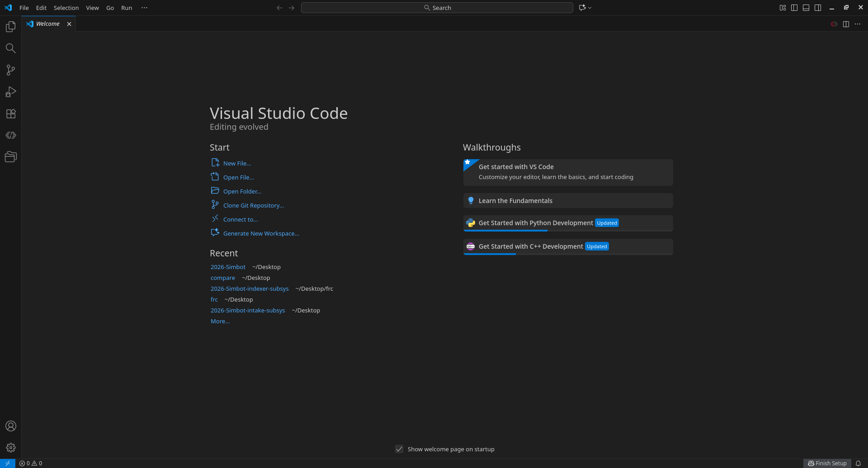
Task: Open Get started with VS Code walkthrough
Action: 568,172
